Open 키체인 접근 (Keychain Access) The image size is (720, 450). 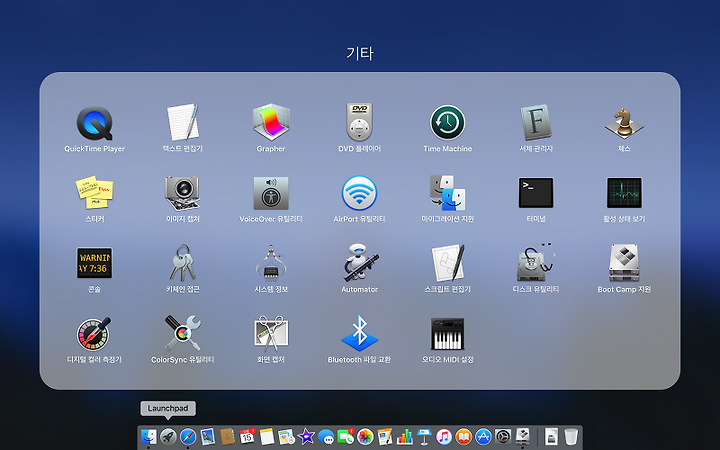pyautogui.click(x=183, y=263)
